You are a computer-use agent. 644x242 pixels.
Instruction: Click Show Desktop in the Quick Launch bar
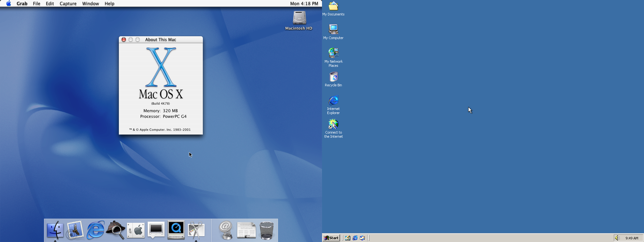click(348, 238)
